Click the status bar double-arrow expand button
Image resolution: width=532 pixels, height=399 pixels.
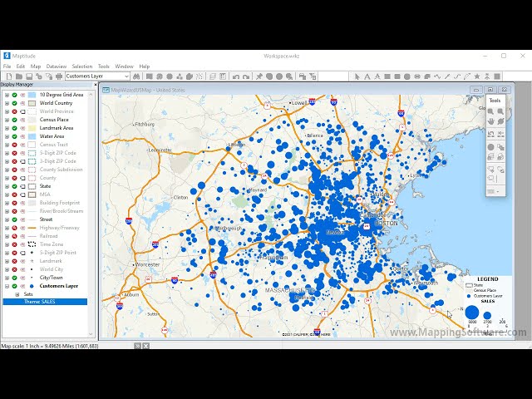point(137,346)
